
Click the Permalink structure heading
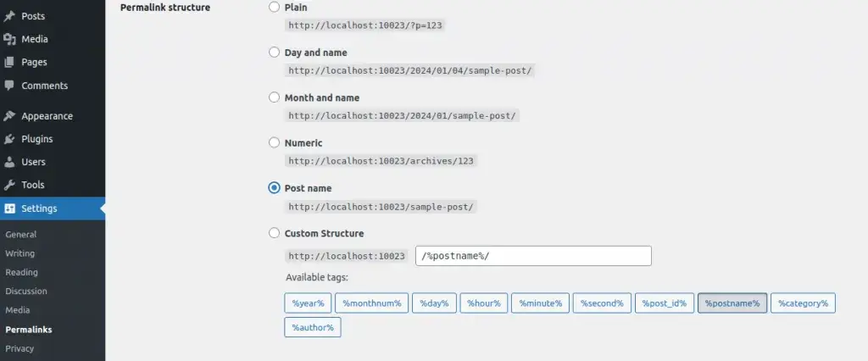(165, 8)
